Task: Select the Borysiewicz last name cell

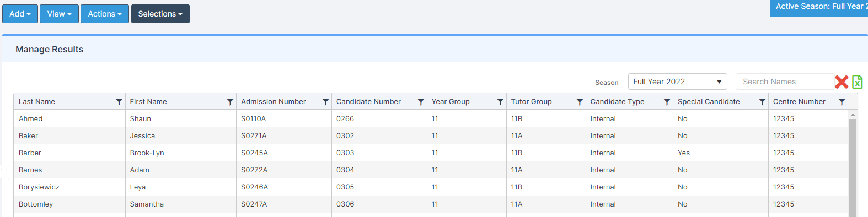Action: tap(69, 187)
